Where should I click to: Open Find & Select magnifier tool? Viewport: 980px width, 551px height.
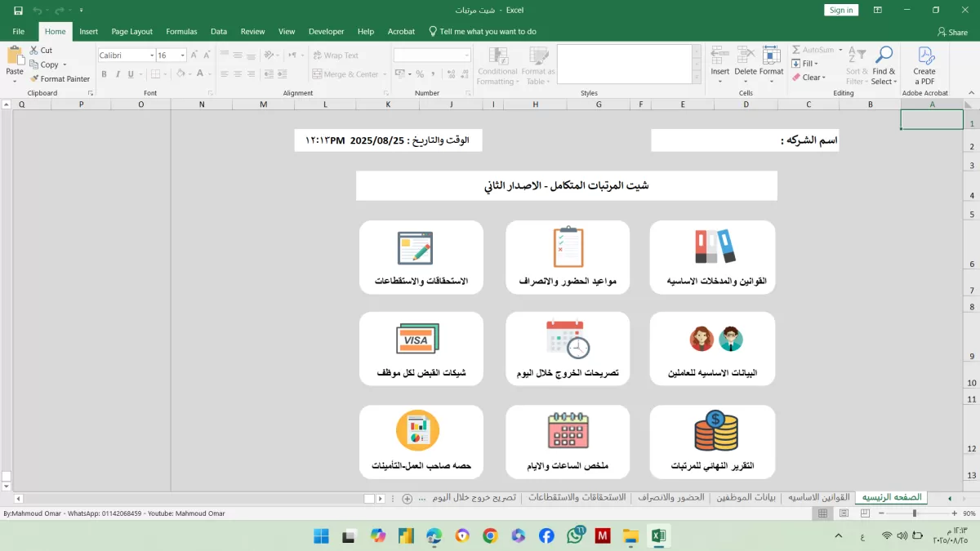[884, 65]
